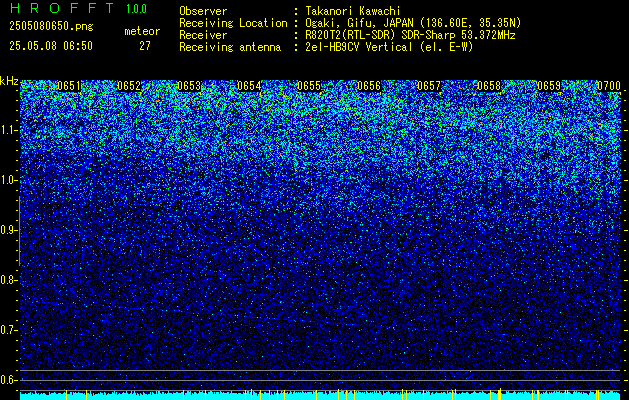
Task: Click the Receiving antenna label
Action: click(x=230, y=47)
